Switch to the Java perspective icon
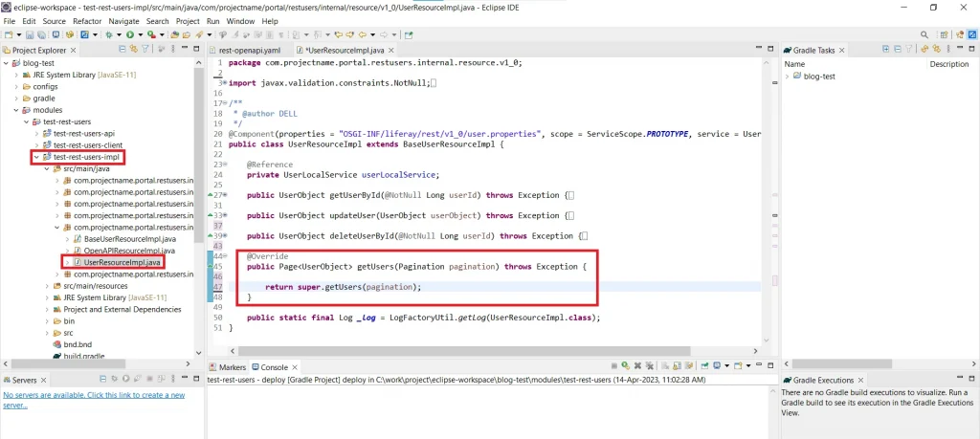980x439 pixels. pos(960,35)
